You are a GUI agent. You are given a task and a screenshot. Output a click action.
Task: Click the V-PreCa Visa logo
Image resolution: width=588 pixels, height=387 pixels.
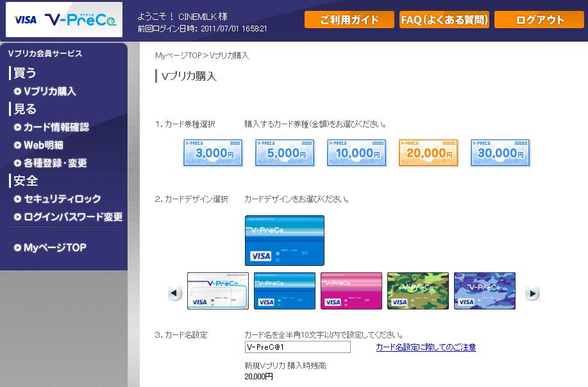(63, 20)
